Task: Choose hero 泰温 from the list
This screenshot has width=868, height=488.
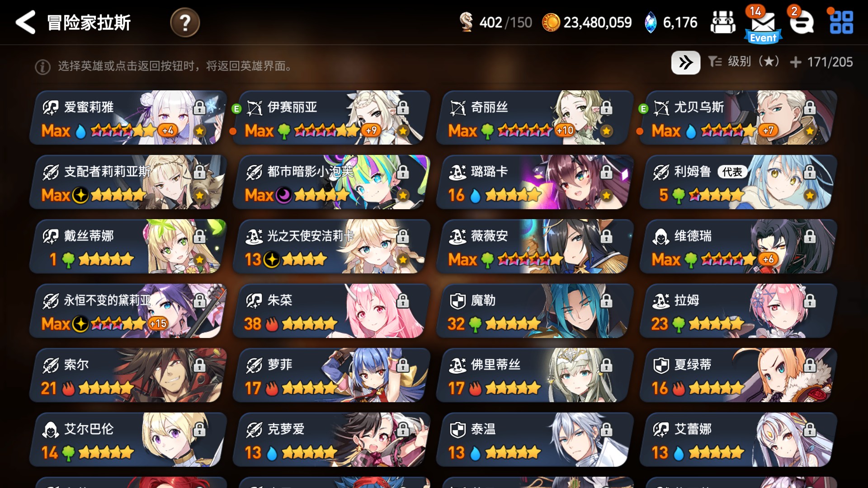Action: [x=534, y=440]
